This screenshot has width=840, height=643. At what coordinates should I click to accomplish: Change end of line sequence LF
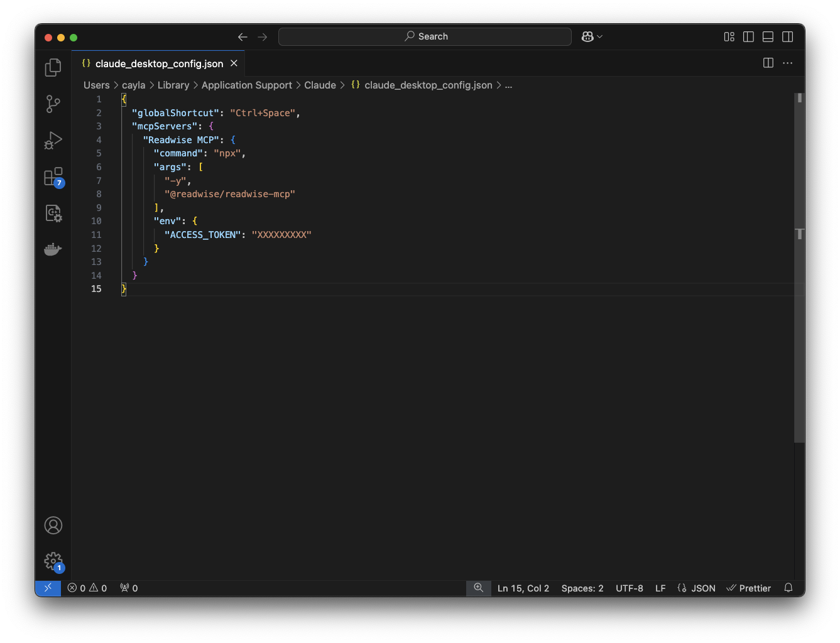tap(660, 588)
